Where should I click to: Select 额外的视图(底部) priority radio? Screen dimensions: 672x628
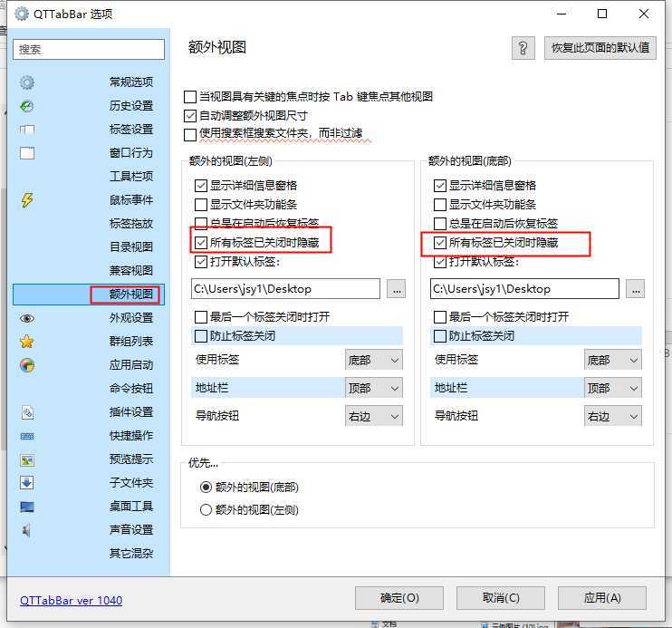(206, 487)
